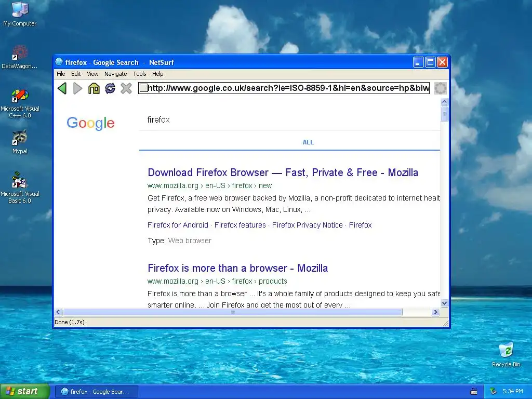Select the Microsoft Visual C++ 6.0 icon
Viewport: 532px width, 399px height.
(x=20, y=103)
